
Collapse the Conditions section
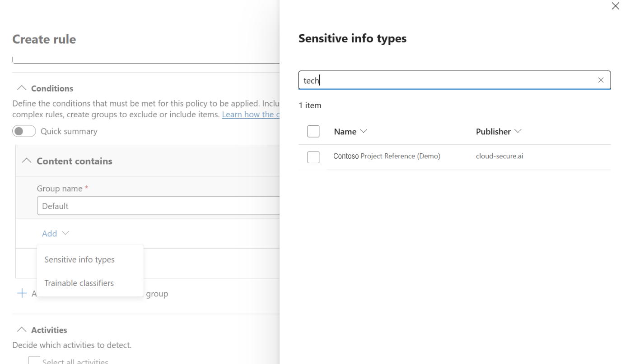22,88
